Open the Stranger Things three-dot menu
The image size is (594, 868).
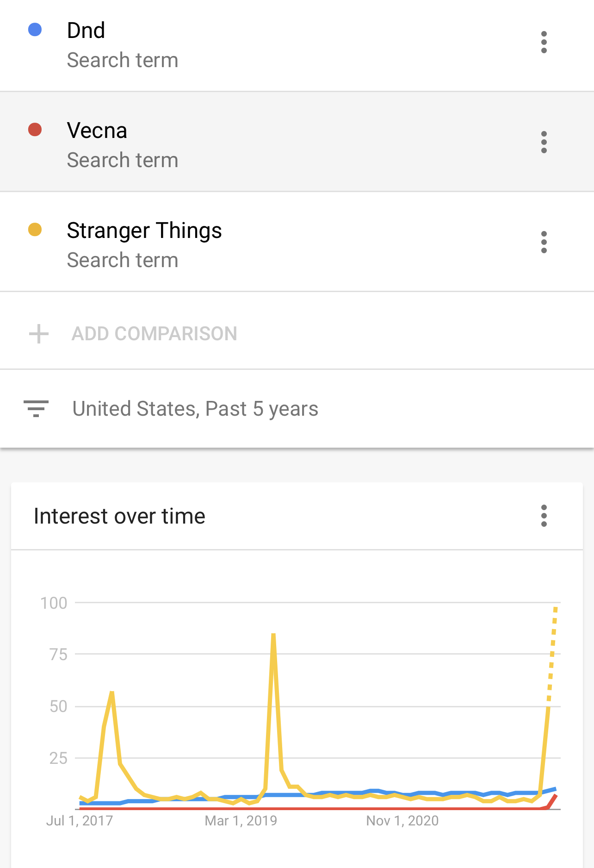click(x=544, y=242)
